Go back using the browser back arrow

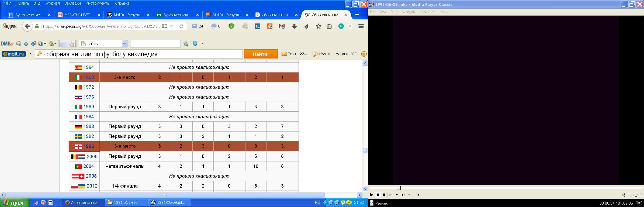point(27,26)
